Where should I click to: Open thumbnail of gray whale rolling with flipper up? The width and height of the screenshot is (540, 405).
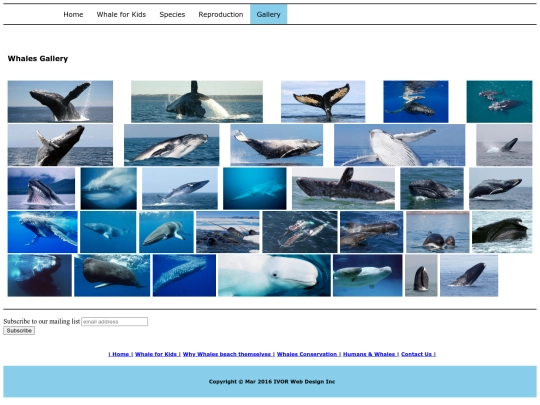click(343, 188)
